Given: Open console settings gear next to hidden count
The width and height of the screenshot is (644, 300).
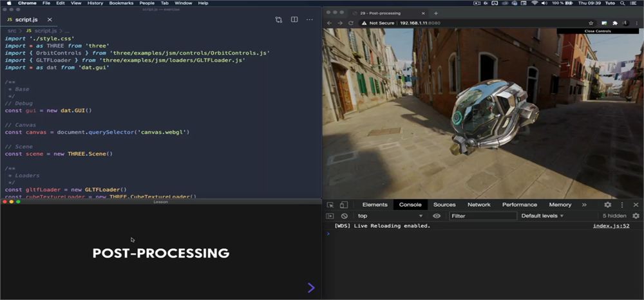Looking at the screenshot, I should 636,216.
